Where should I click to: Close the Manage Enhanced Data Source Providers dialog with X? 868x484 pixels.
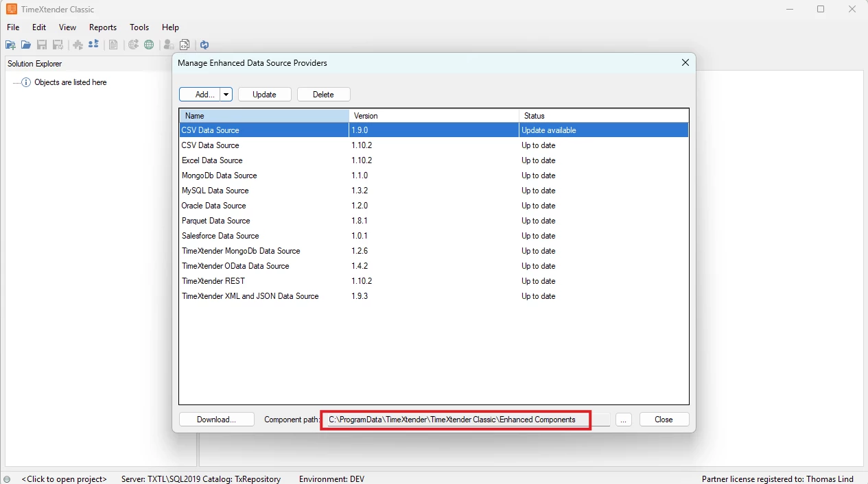(x=685, y=62)
